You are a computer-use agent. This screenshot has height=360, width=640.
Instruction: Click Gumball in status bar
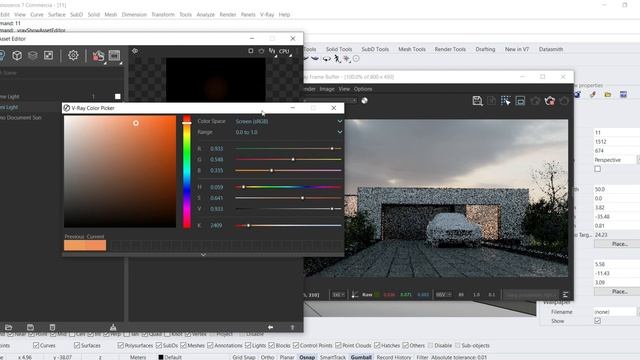[x=361, y=357]
